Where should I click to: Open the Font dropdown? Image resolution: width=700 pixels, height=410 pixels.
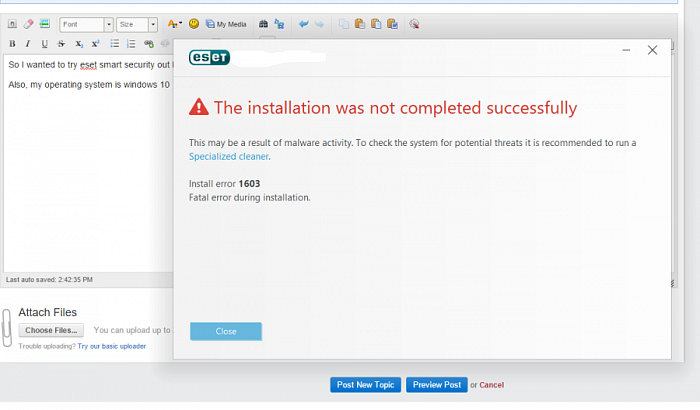(86, 25)
